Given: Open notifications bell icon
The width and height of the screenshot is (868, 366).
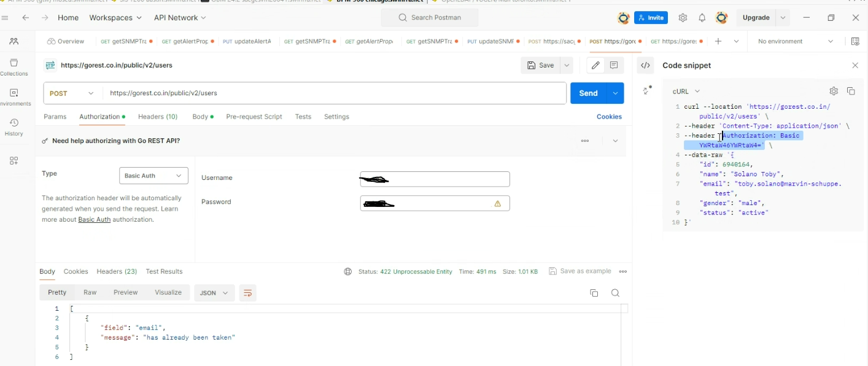Looking at the screenshot, I should (x=702, y=18).
